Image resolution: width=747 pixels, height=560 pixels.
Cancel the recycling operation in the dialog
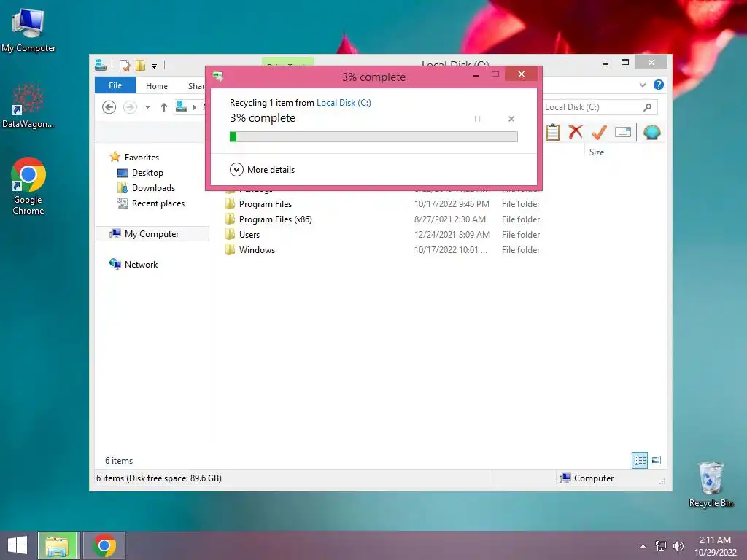(x=511, y=119)
